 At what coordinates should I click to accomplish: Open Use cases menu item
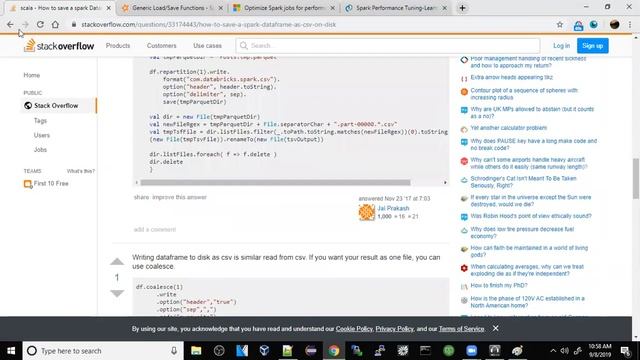pyautogui.click(x=207, y=46)
